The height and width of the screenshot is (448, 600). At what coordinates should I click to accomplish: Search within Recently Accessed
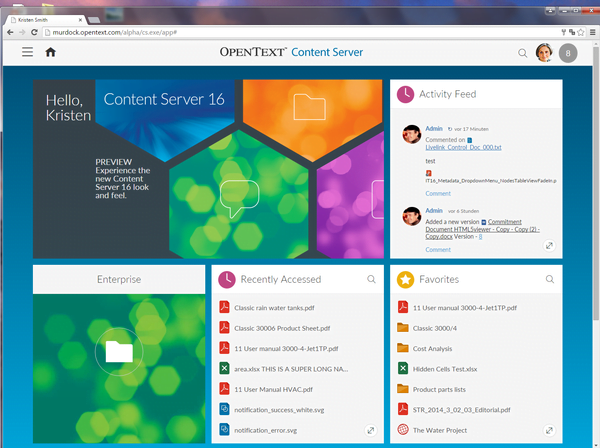tap(371, 279)
